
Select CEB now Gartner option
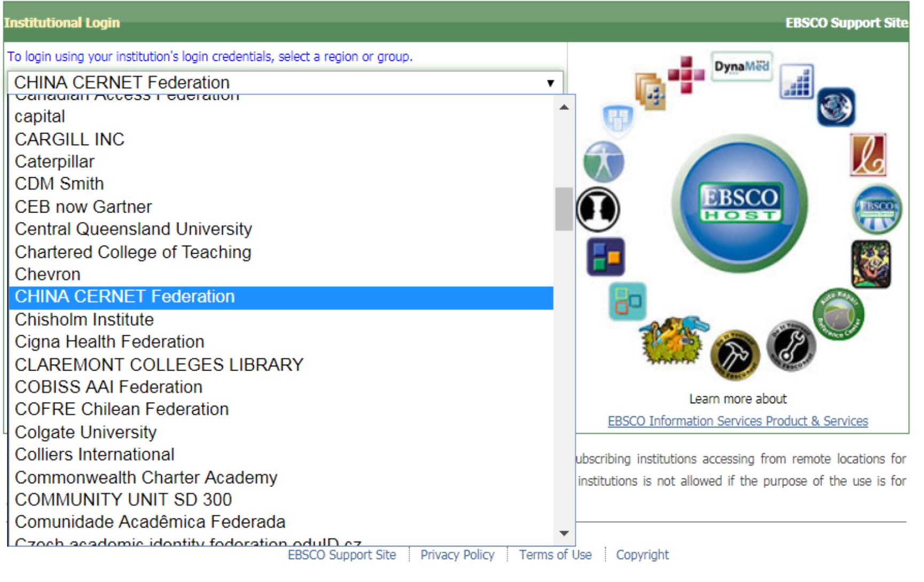[281, 207]
